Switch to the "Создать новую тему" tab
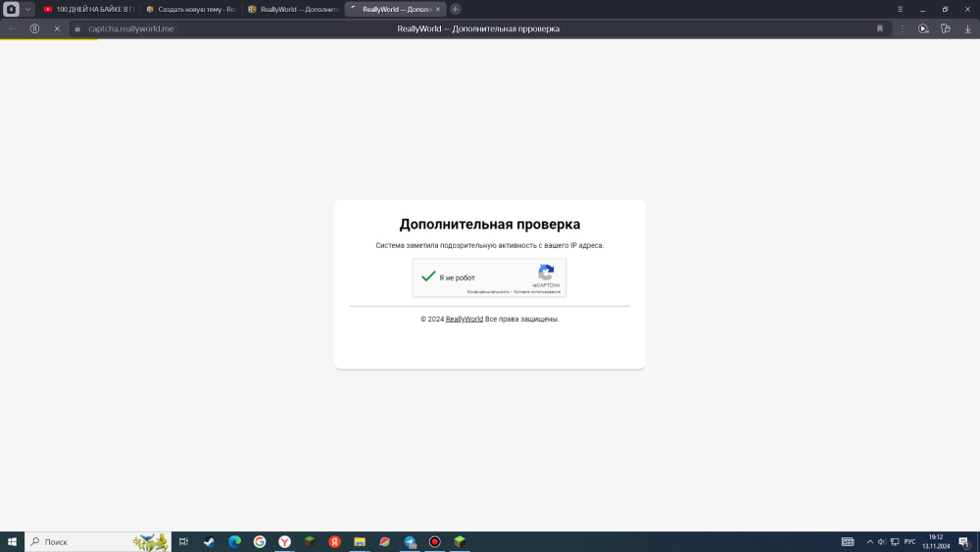The image size is (980, 552). coord(191,10)
